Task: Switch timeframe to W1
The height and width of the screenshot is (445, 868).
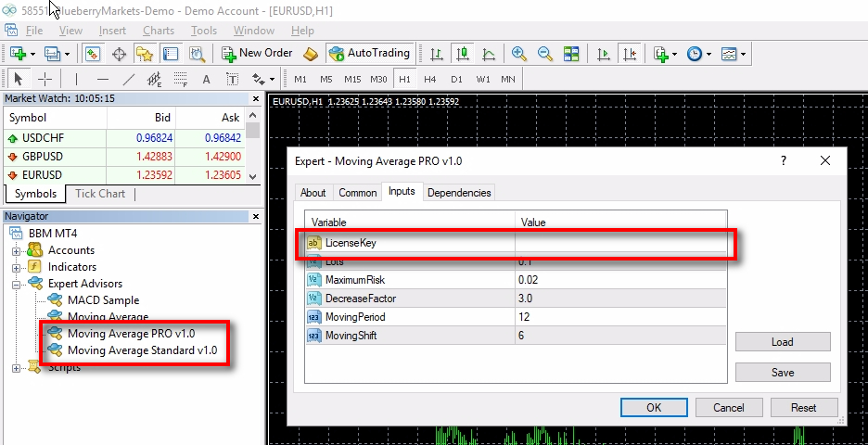Action: pyautogui.click(x=483, y=79)
